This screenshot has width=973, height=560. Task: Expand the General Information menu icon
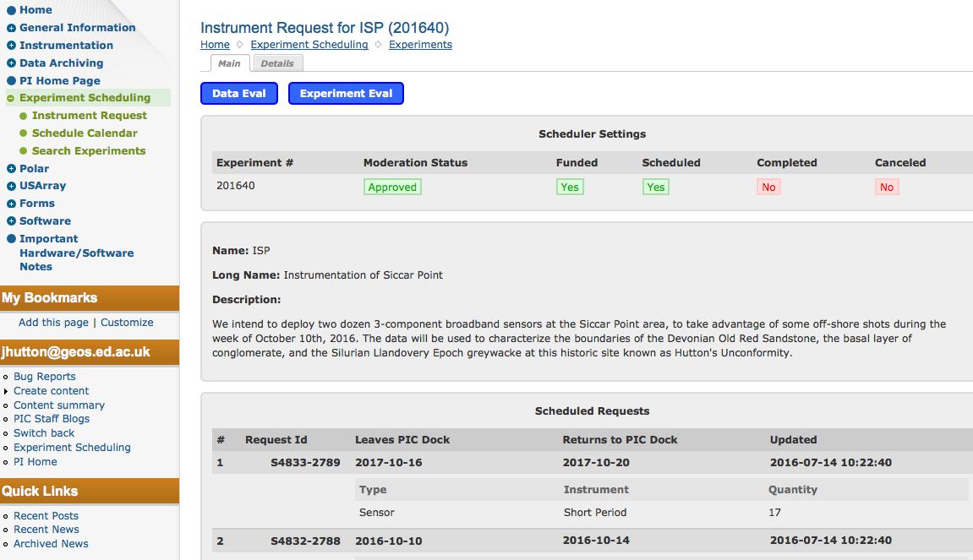[x=11, y=28]
